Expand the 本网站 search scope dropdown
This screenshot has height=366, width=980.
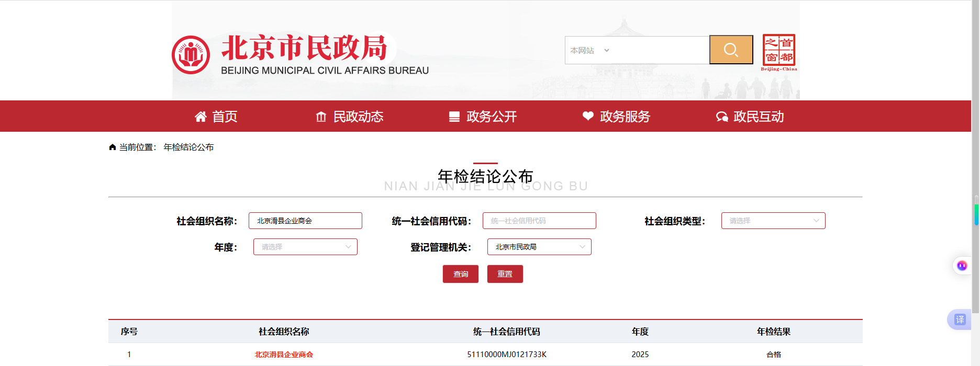[x=590, y=50]
